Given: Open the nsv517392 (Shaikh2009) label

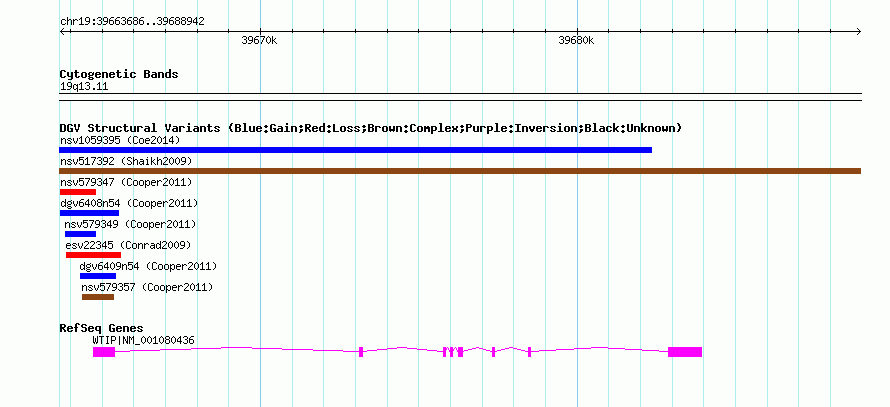Looking at the screenshot, I should 126,161.
